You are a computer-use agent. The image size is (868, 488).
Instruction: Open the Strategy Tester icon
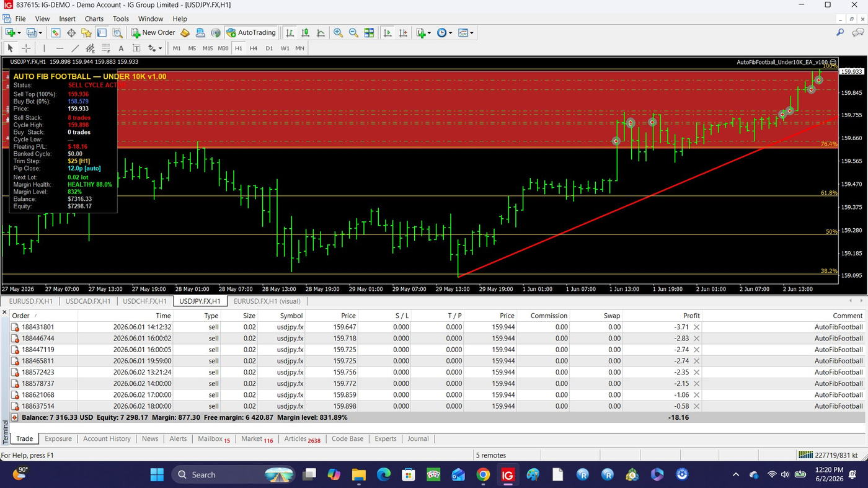[x=117, y=32]
